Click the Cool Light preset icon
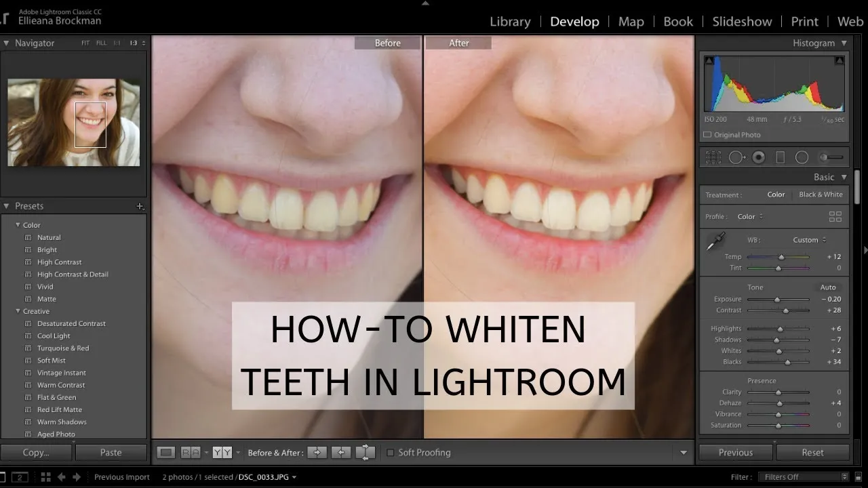The image size is (868, 488). click(28, 336)
